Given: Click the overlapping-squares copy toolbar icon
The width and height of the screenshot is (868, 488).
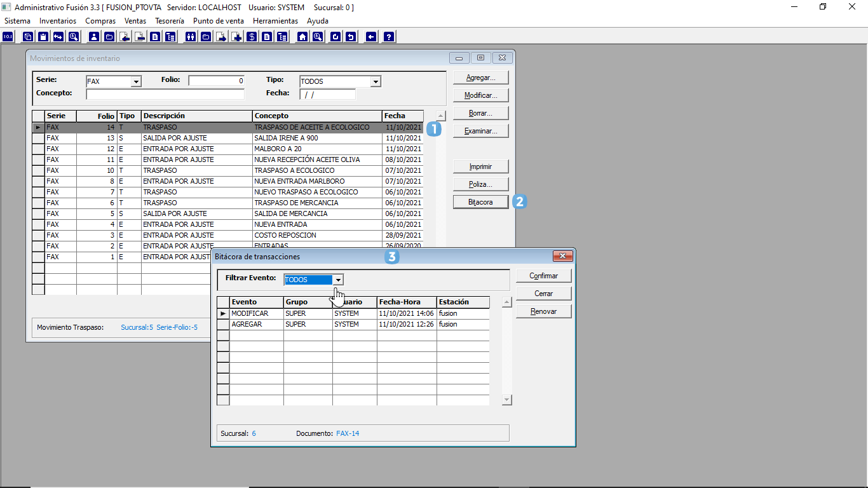Looking at the screenshot, I should tap(28, 37).
